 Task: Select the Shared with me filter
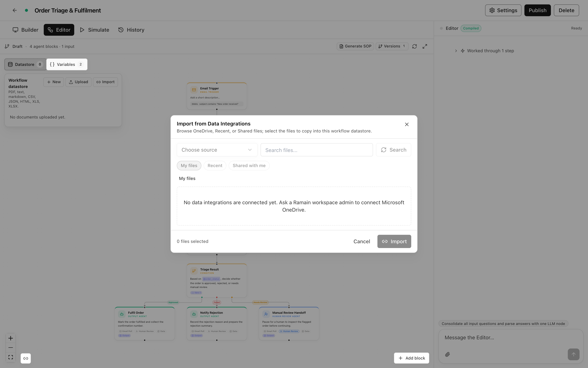[249, 165]
